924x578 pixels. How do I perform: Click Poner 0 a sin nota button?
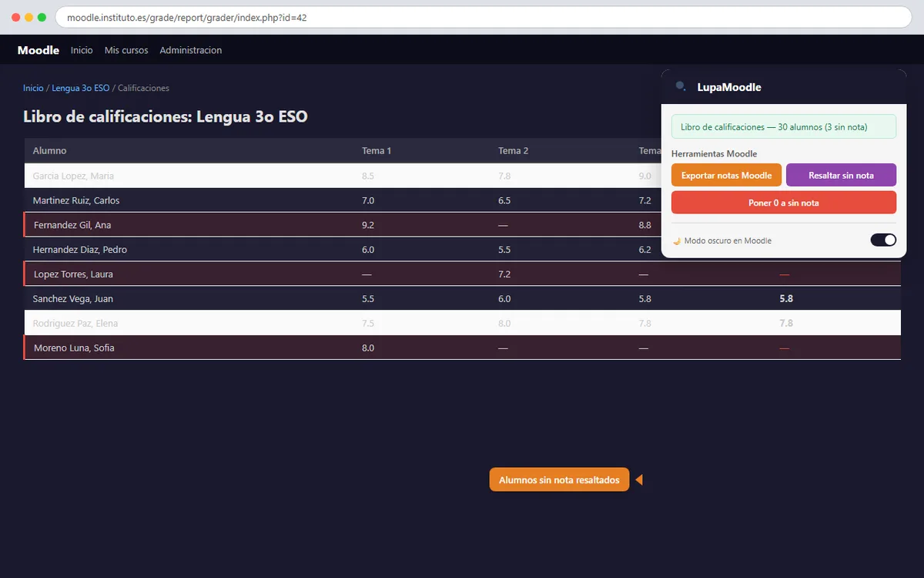pos(784,203)
